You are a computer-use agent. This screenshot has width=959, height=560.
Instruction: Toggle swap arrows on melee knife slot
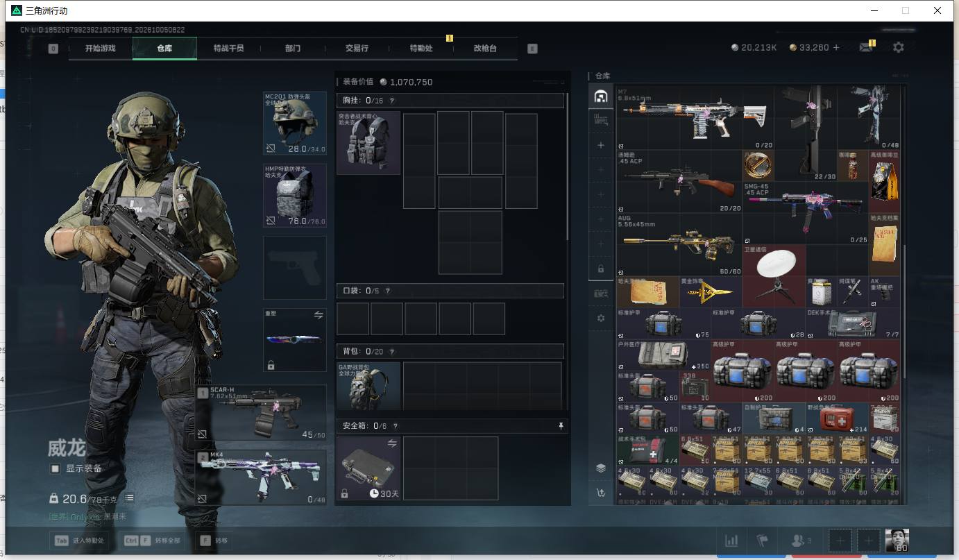[x=319, y=315]
